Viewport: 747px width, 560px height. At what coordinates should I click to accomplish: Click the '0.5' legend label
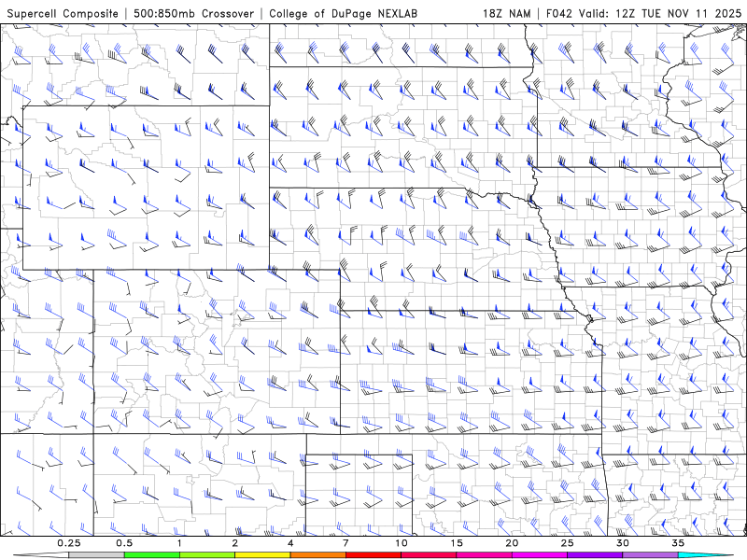click(x=124, y=543)
